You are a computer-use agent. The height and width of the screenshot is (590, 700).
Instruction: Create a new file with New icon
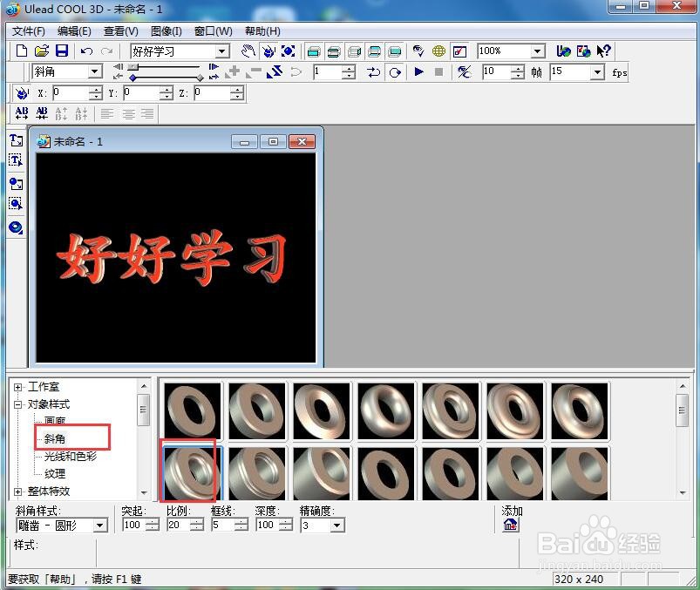pyautogui.click(x=21, y=51)
